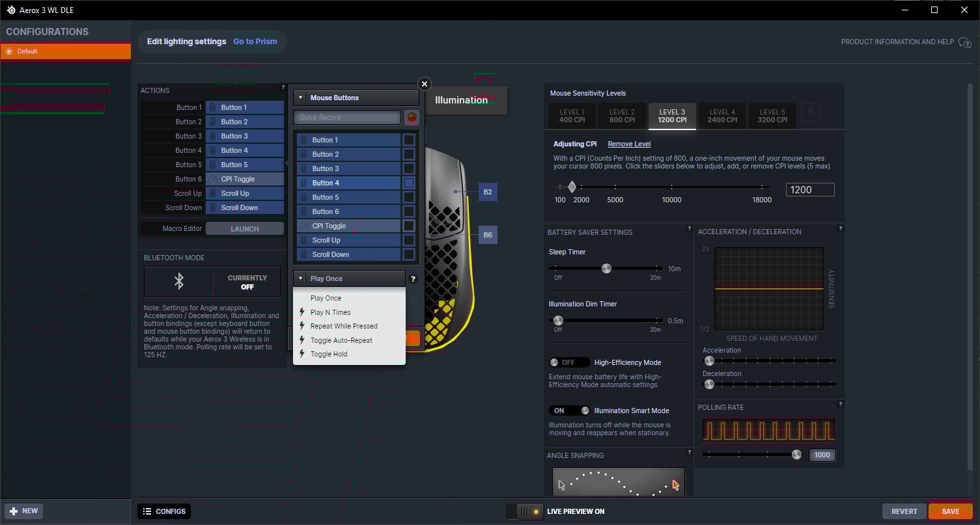Click the Sleep Timer slider knob
This screenshot has width=980, height=525.
(x=606, y=269)
